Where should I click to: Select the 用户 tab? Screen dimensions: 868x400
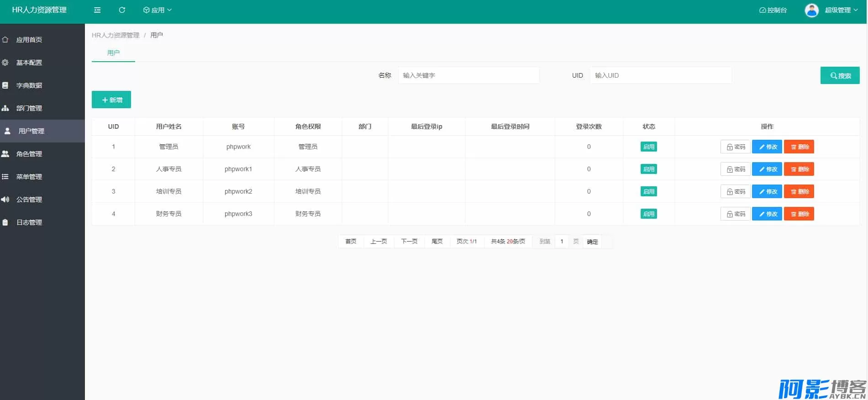point(113,53)
